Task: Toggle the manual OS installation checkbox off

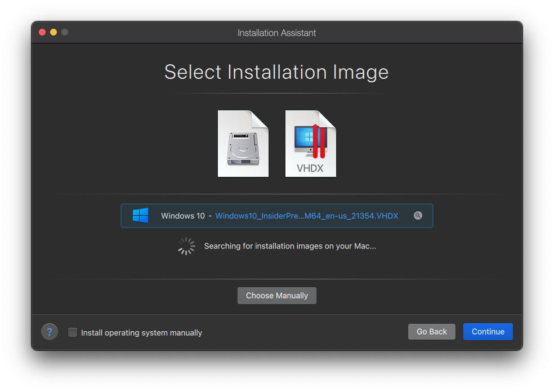Action: [x=73, y=332]
